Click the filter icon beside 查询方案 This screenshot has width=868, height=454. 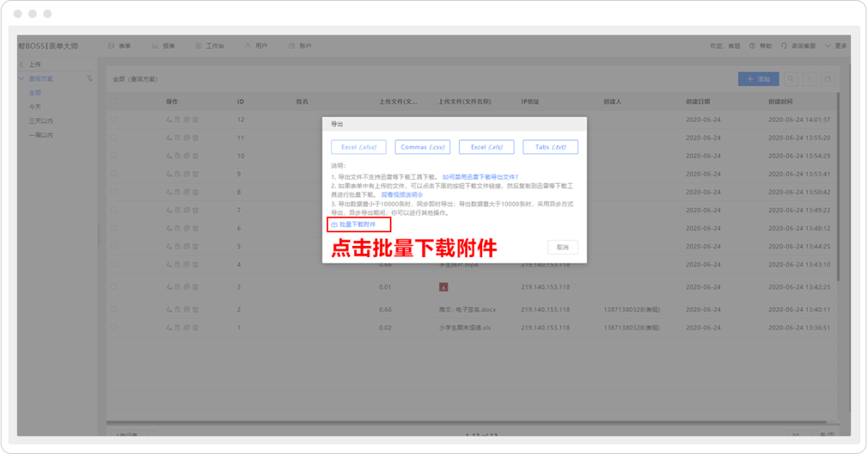90,79
